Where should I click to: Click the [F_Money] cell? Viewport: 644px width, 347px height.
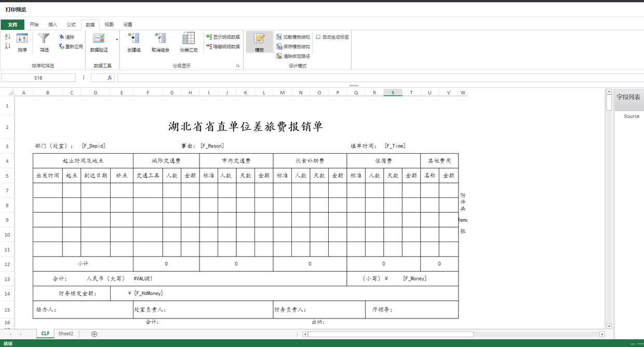coord(414,278)
